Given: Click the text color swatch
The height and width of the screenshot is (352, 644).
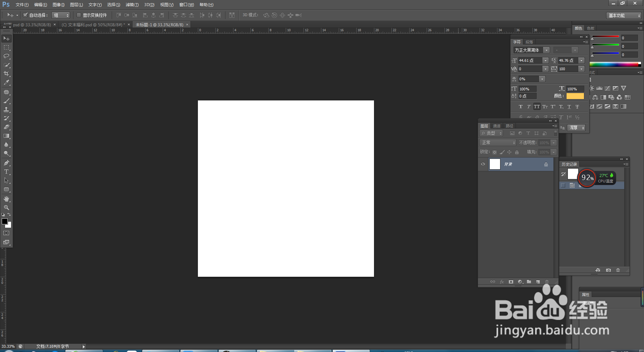Looking at the screenshot, I should (x=575, y=96).
